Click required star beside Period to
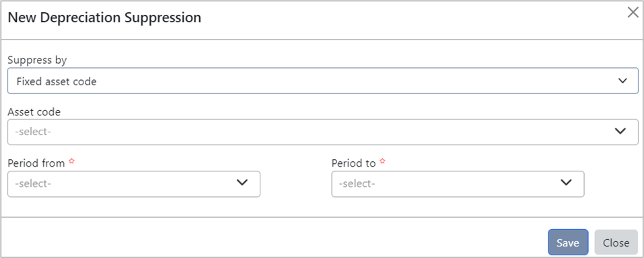Image resolution: width=644 pixels, height=258 pixels. [382, 162]
